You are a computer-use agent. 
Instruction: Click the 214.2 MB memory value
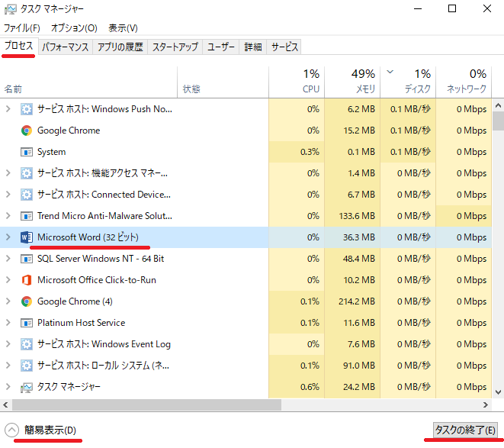[x=357, y=301]
